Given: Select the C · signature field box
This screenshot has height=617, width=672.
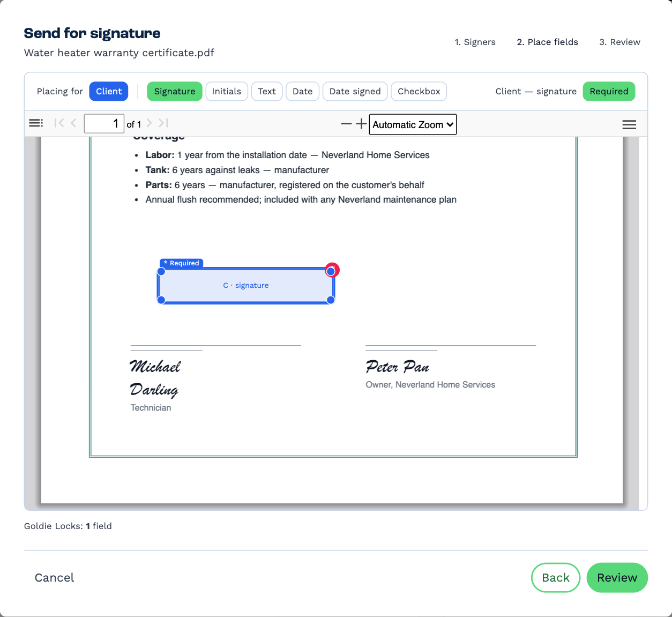Looking at the screenshot, I should point(246,285).
